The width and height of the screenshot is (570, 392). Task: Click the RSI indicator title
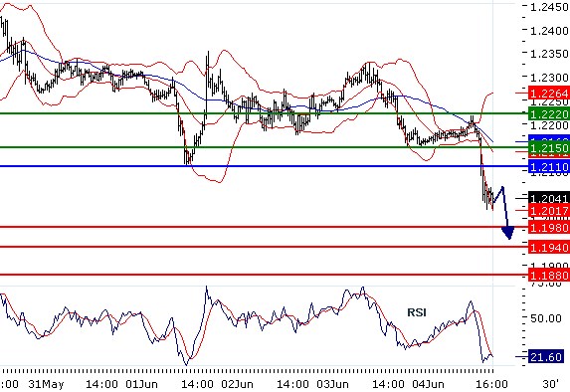[417, 312]
